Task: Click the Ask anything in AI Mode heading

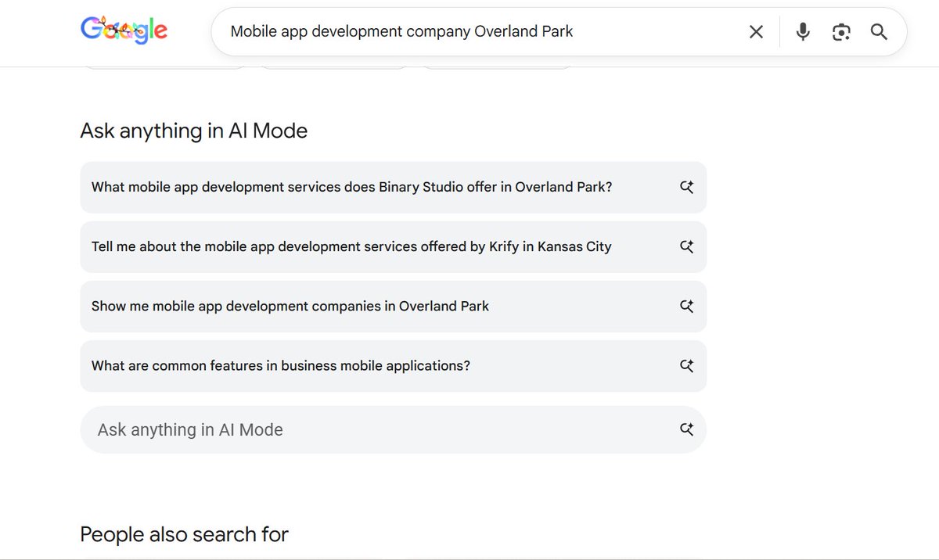Action: [x=194, y=131]
